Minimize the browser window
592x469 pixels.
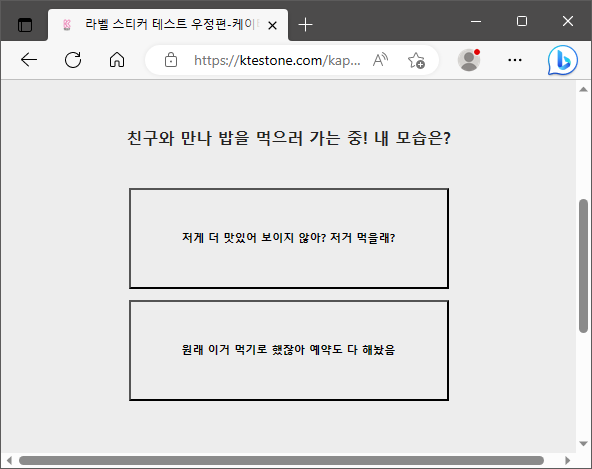(476, 22)
